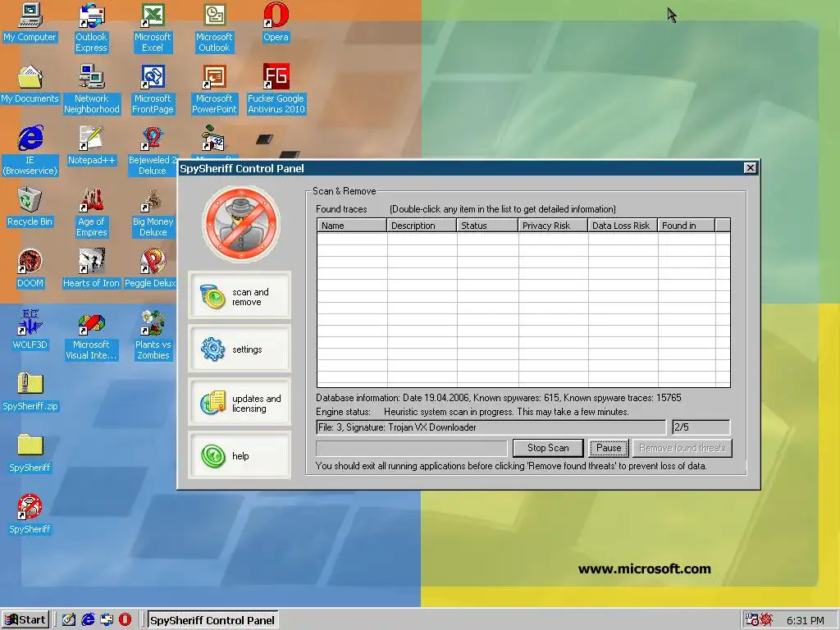Close the SpySheriff Control Panel window
This screenshot has width=840, height=630.
750,167
